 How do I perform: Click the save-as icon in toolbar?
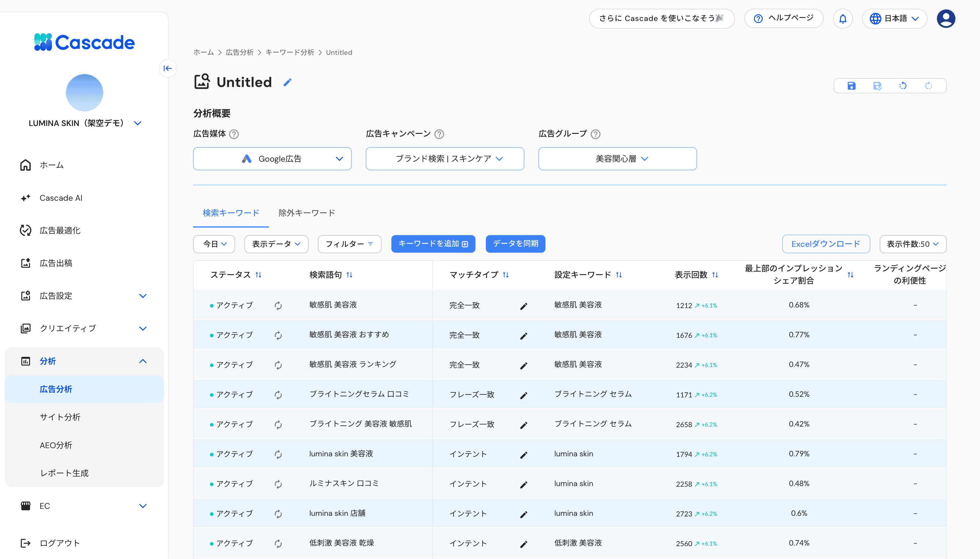pyautogui.click(x=877, y=85)
